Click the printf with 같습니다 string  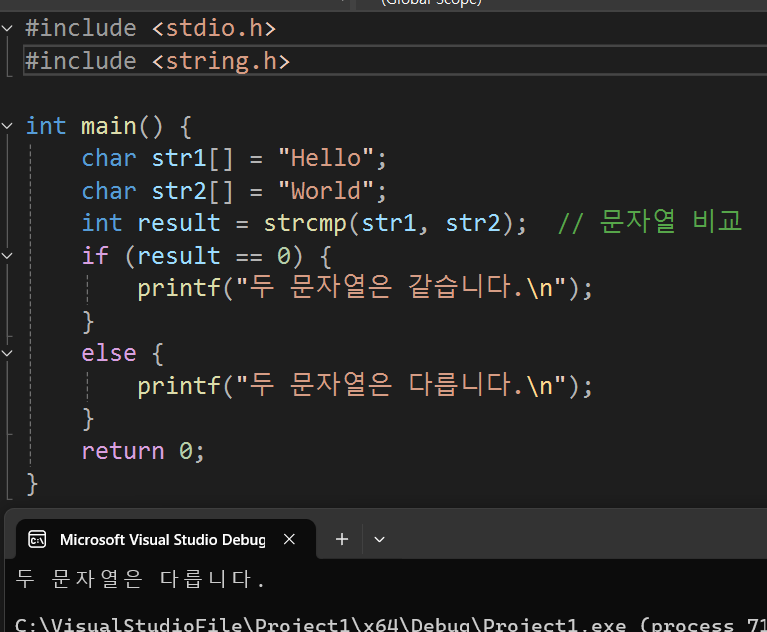pyautogui.click(x=365, y=288)
